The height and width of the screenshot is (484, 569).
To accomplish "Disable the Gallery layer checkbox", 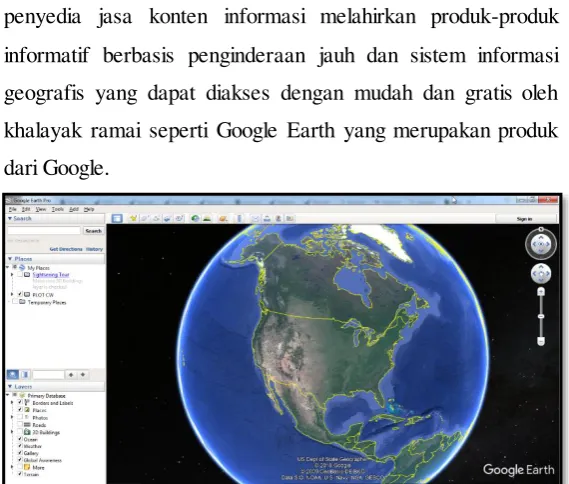I will [20, 453].
